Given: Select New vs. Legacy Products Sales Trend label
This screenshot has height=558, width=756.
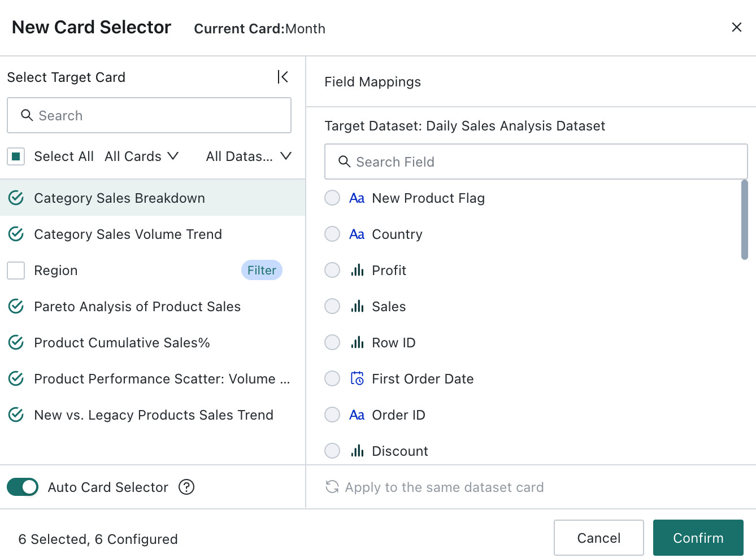Looking at the screenshot, I should click(154, 415).
